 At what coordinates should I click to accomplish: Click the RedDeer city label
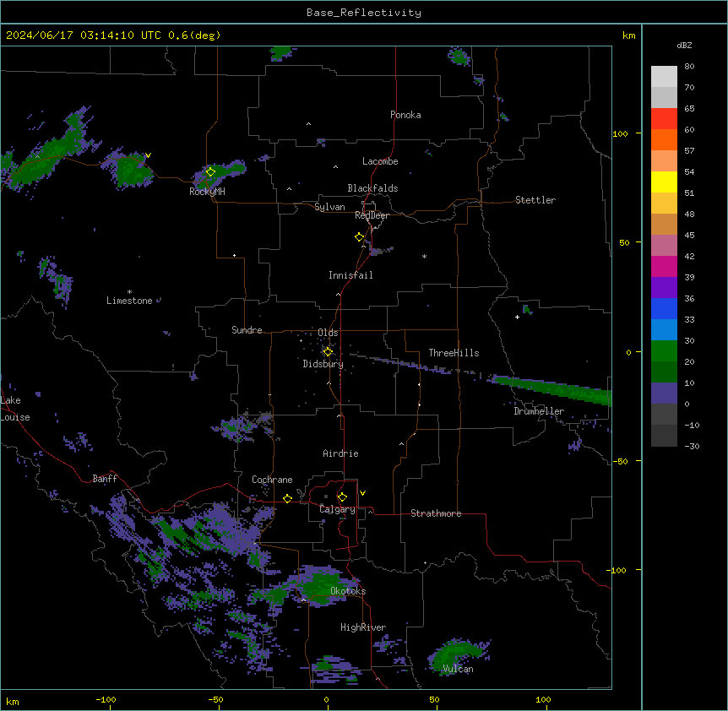(x=372, y=215)
